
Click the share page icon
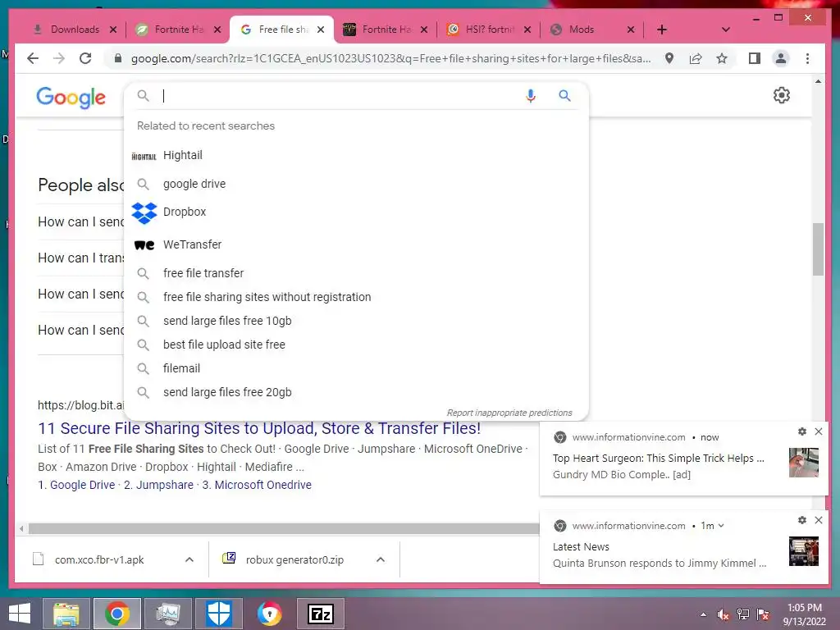(x=696, y=58)
